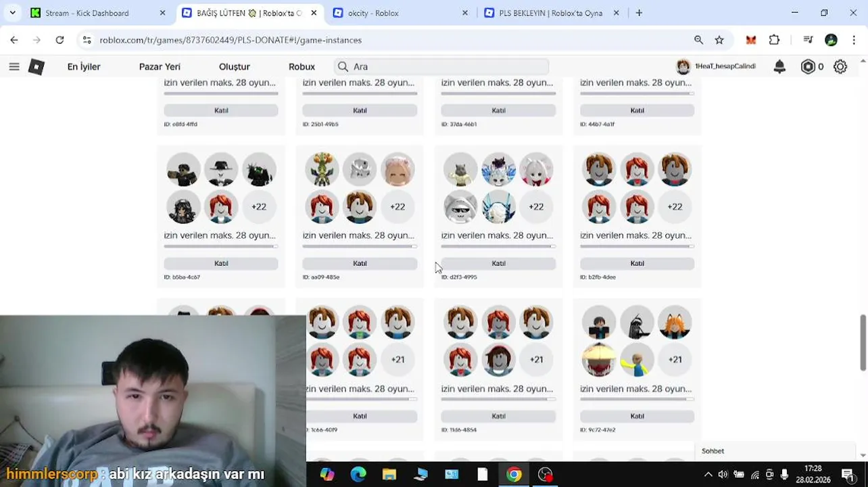868x487 pixels.
Task: Open the Roblox notifications bell
Action: (x=779, y=66)
